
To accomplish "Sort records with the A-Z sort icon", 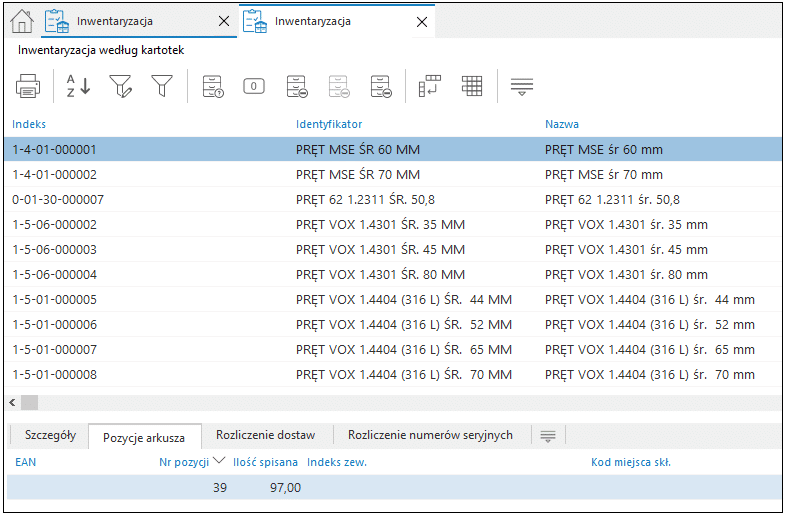I will [x=78, y=87].
